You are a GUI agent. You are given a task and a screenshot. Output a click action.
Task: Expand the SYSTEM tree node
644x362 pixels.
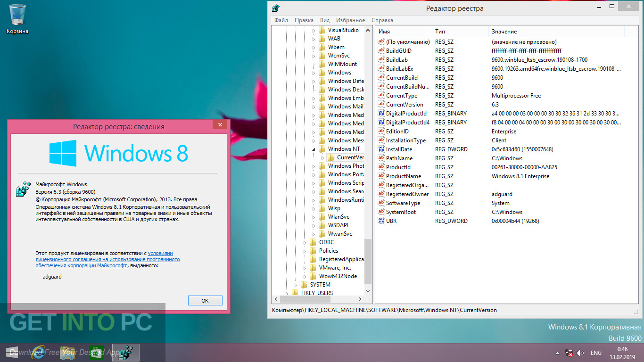(x=296, y=285)
